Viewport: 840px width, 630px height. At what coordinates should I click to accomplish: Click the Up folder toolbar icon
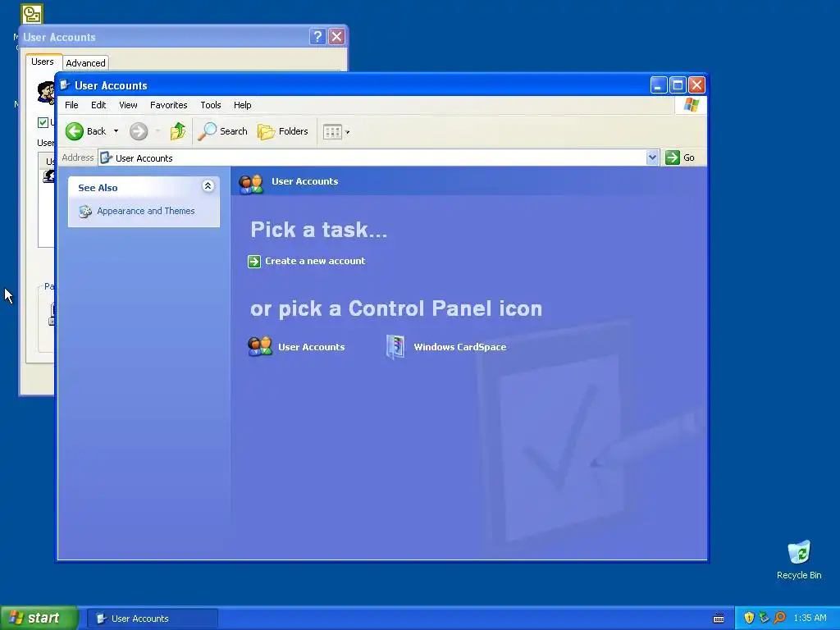point(178,131)
